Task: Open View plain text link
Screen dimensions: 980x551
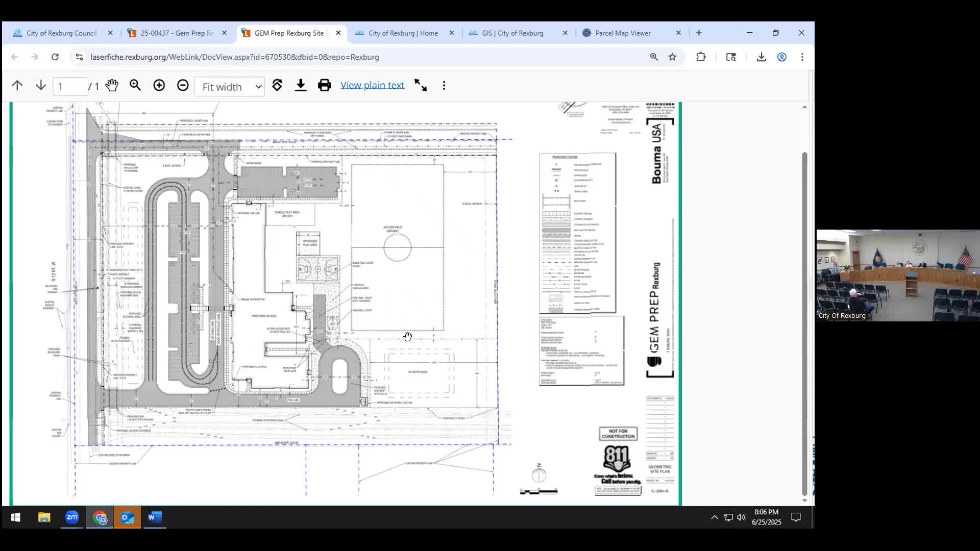Action: 372,85
